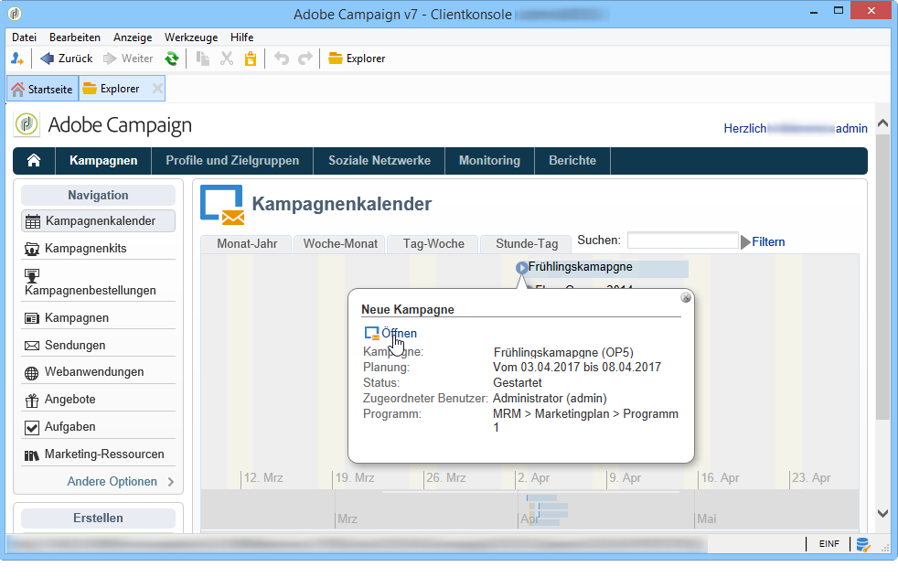Click the scroll up arrow on the right

pos(882,123)
